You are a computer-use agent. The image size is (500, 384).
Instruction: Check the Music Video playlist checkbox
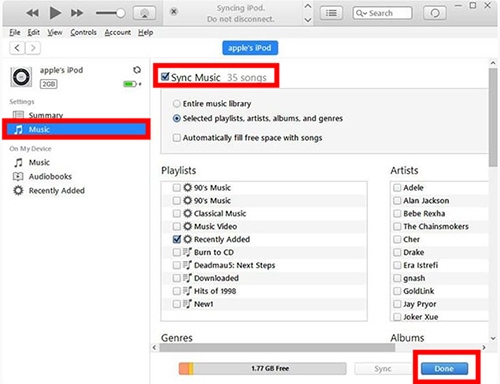tap(177, 226)
